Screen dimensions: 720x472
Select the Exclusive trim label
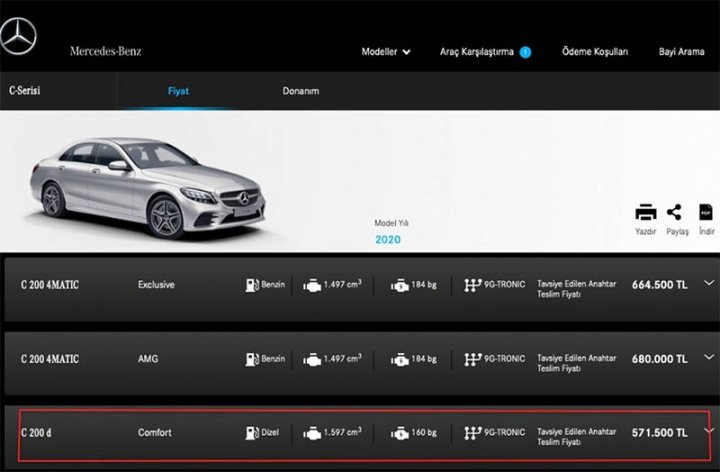pos(156,285)
